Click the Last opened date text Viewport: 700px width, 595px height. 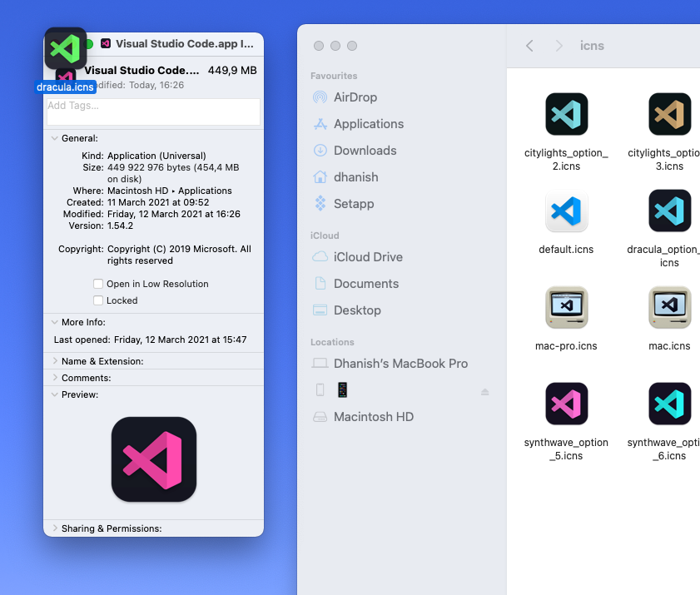[x=181, y=340]
